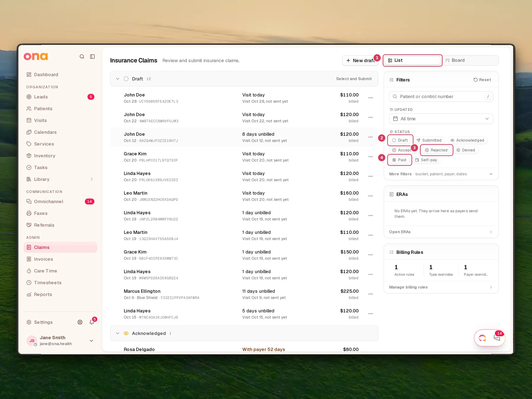Open the Ona assistant floating icon

[482, 338]
